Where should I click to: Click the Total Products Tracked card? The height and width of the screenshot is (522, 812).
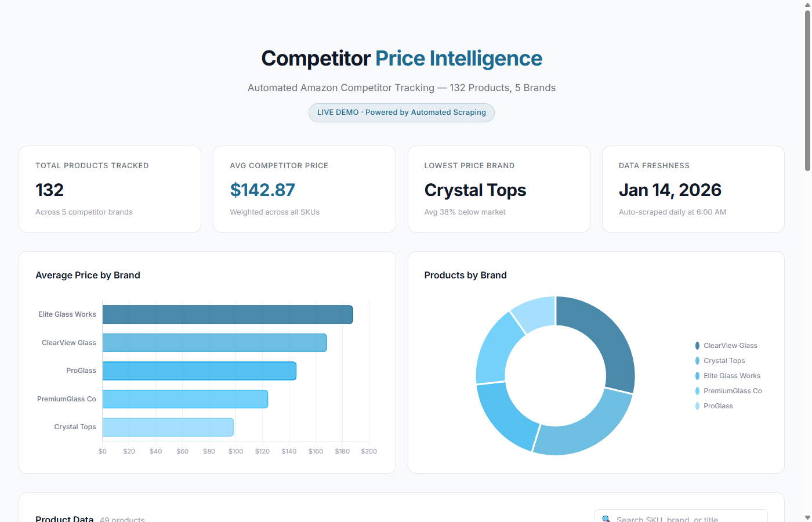point(110,188)
